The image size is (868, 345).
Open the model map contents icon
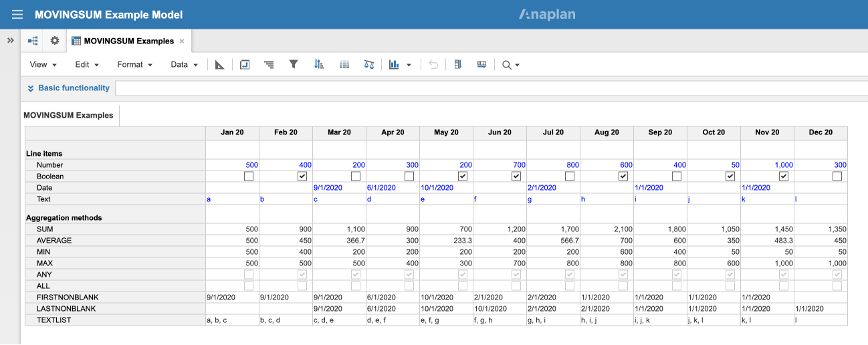[33, 41]
